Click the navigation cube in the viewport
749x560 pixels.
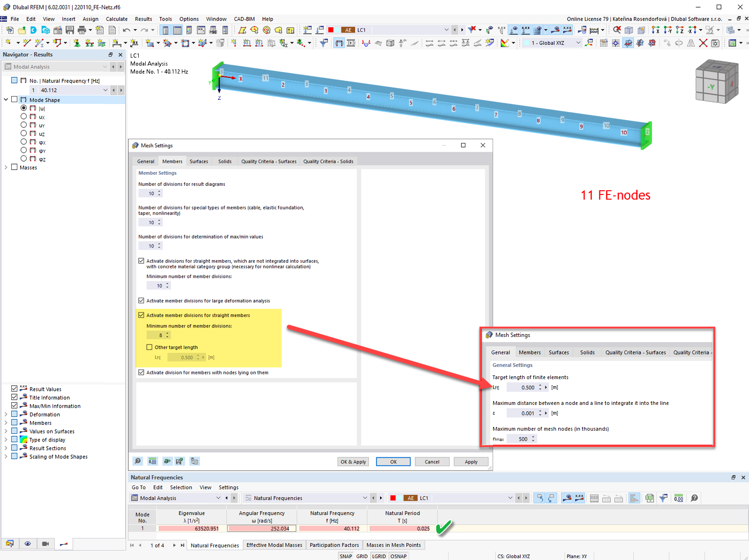(717, 82)
